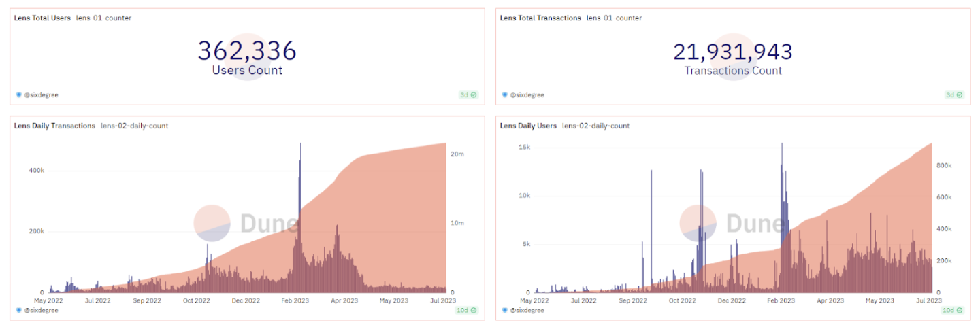Click the 20m right axis label in Daily Transactions chart
Viewport: 980px width, 327px height.
(459, 154)
